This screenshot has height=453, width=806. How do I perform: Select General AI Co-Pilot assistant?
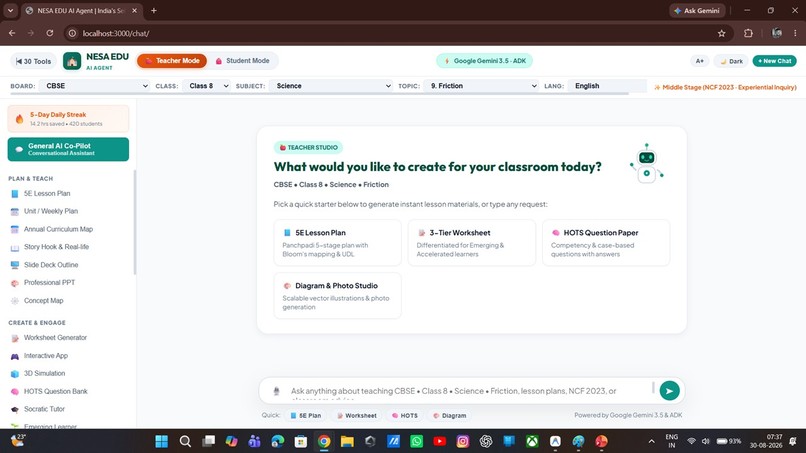coord(68,149)
